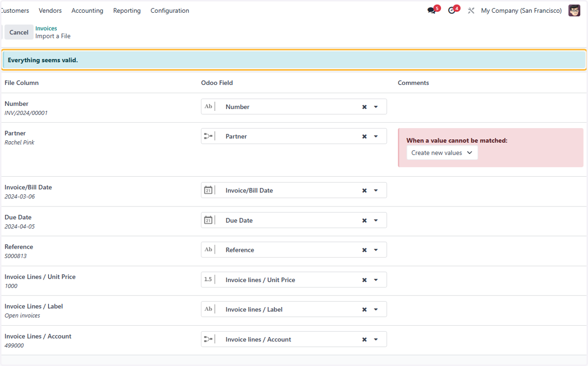The height and width of the screenshot is (366, 588).
Task: Expand the Reference field dropdown arrow
Action: [x=376, y=250]
